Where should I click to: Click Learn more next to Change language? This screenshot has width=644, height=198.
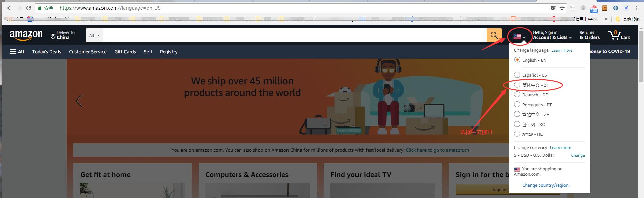pyautogui.click(x=562, y=50)
